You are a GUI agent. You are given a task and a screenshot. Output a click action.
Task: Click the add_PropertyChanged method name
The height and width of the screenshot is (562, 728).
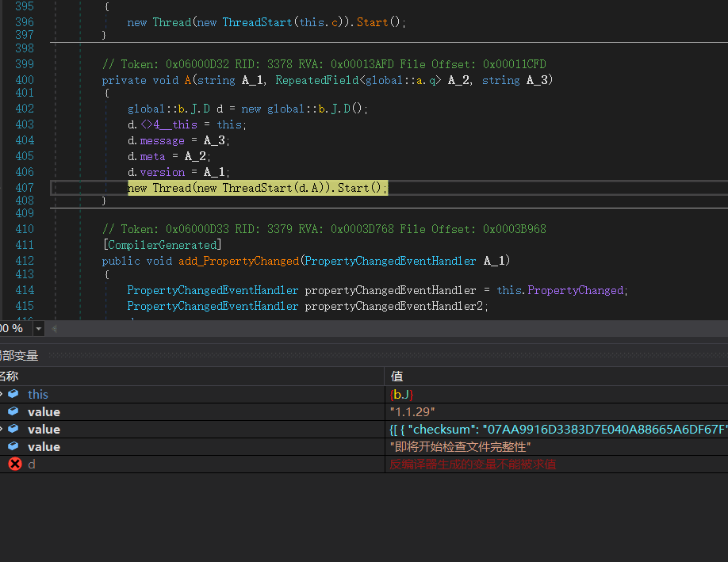point(239,262)
